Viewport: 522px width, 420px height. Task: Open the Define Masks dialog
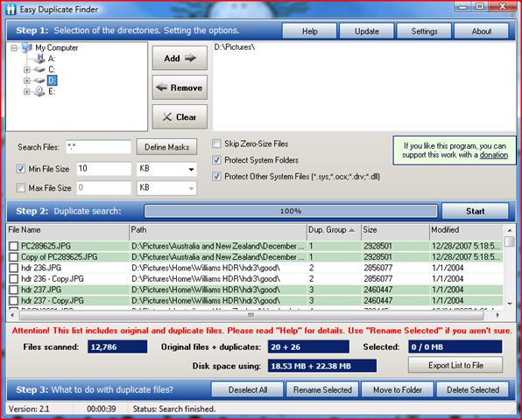point(166,147)
